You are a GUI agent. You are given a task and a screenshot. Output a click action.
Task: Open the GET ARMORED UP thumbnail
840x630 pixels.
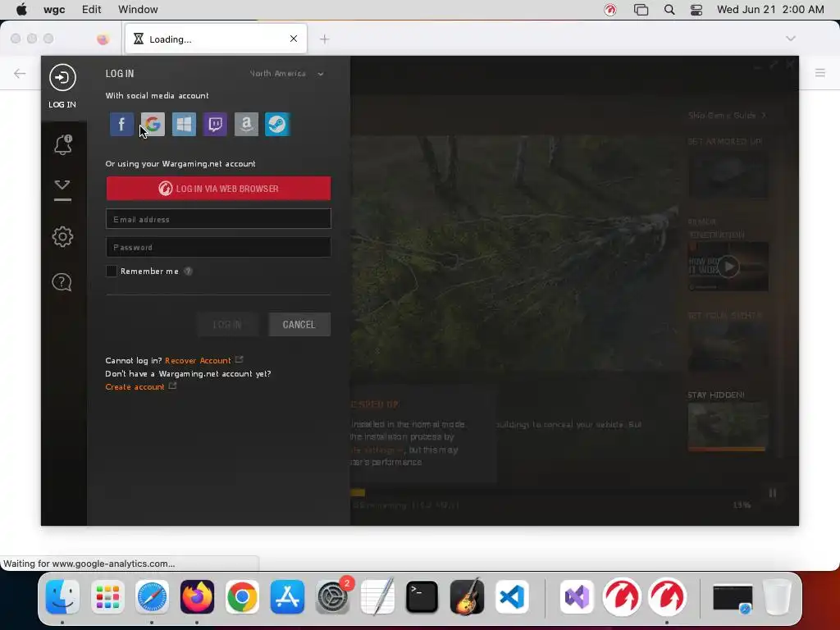(x=728, y=174)
